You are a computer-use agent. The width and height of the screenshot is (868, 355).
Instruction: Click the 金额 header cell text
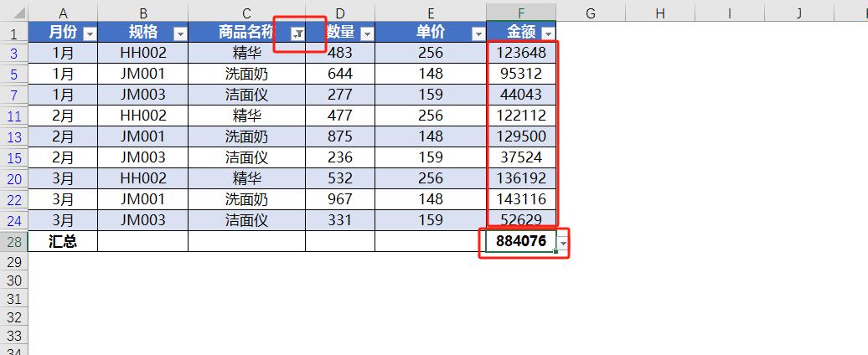tap(521, 33)
